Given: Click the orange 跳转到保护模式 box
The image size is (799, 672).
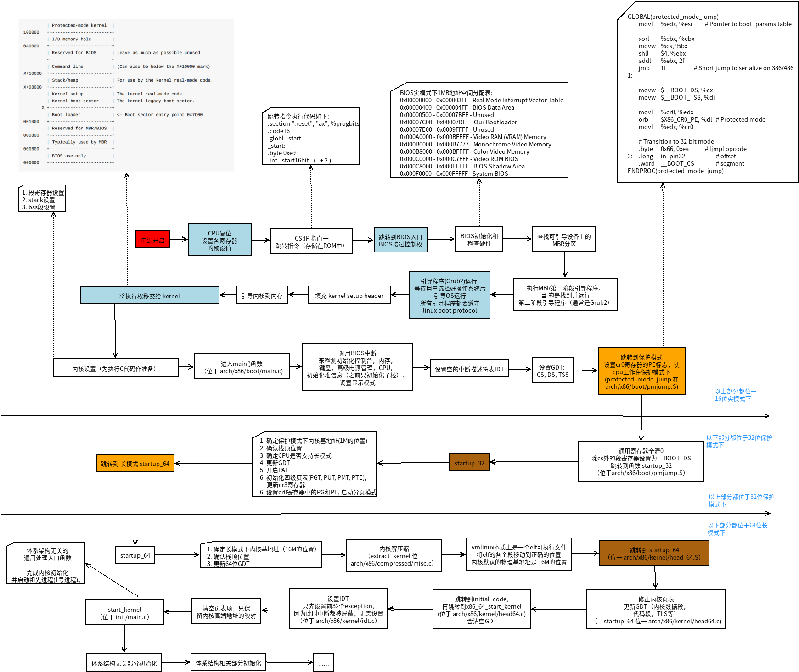Looking at the screenshot, I should (641, 371).
